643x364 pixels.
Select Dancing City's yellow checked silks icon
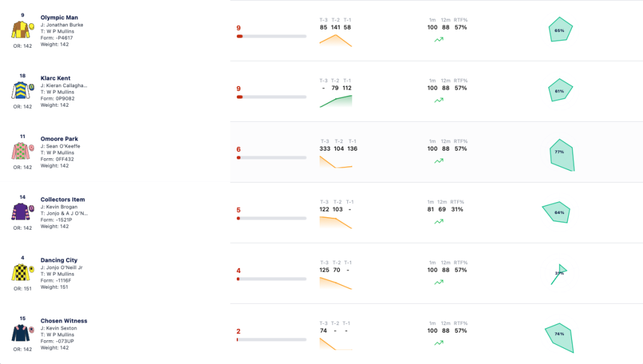(x=23, y=272)
